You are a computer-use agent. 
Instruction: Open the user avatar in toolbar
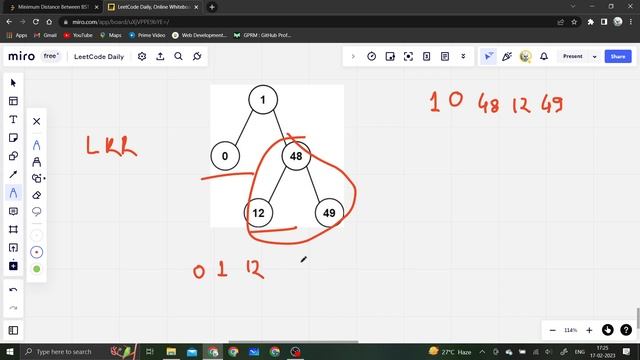pyautogui.click(x=525, y=56)
